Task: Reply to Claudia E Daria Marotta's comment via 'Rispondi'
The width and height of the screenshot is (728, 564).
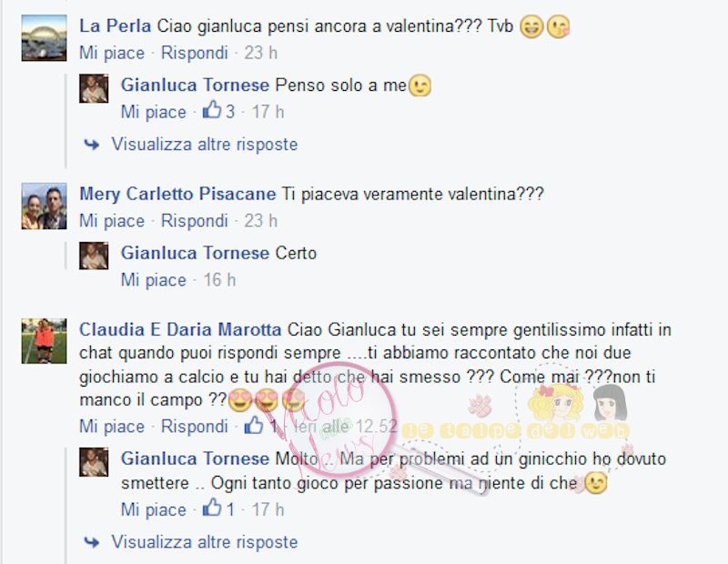Action: [195, 427]
